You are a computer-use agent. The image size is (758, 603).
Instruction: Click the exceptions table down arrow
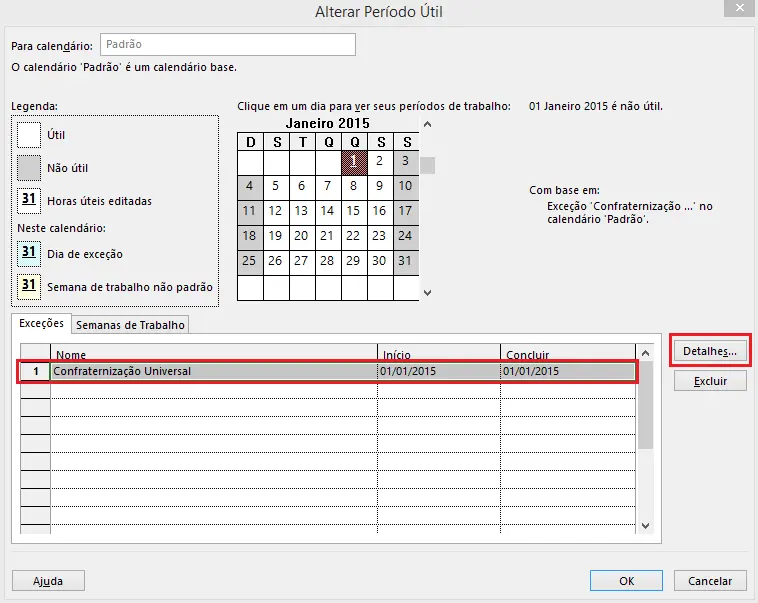point(645,525)
